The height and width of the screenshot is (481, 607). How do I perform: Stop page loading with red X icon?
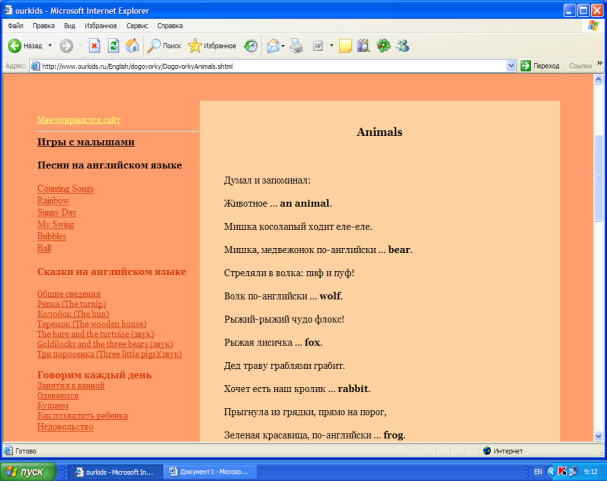[94, 46]
